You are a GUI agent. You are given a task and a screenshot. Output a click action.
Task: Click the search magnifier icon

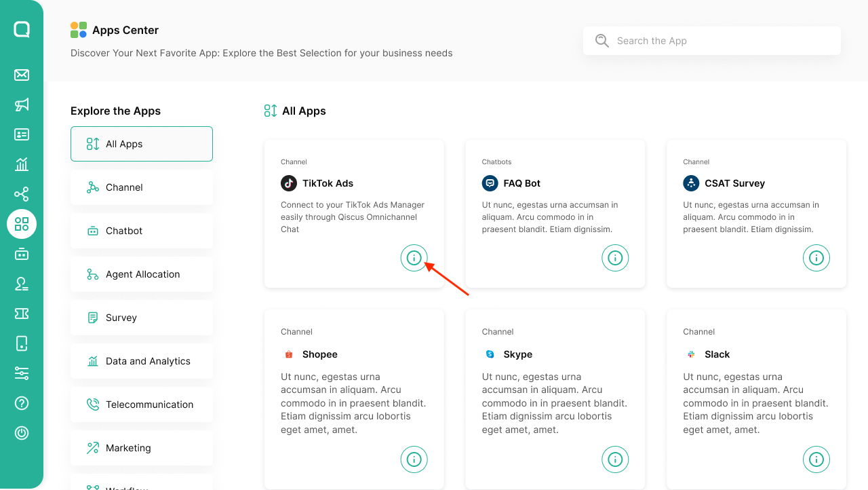coord(602,41)
